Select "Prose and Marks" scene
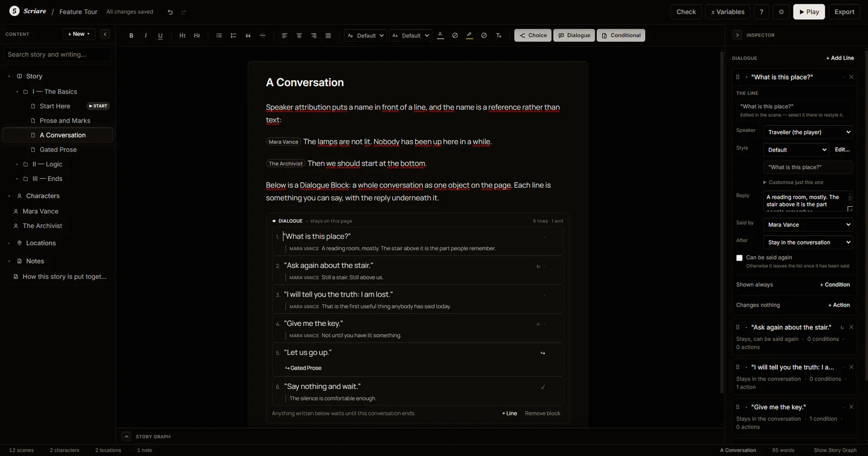 pyautogui.click(x=65, y=121)
